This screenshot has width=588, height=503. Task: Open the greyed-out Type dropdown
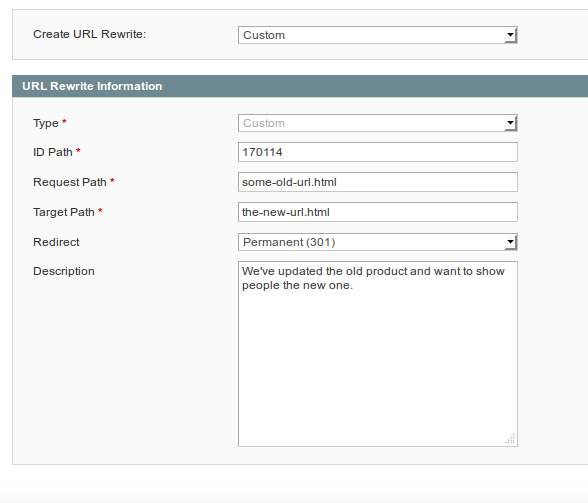(x=378, y=123)
